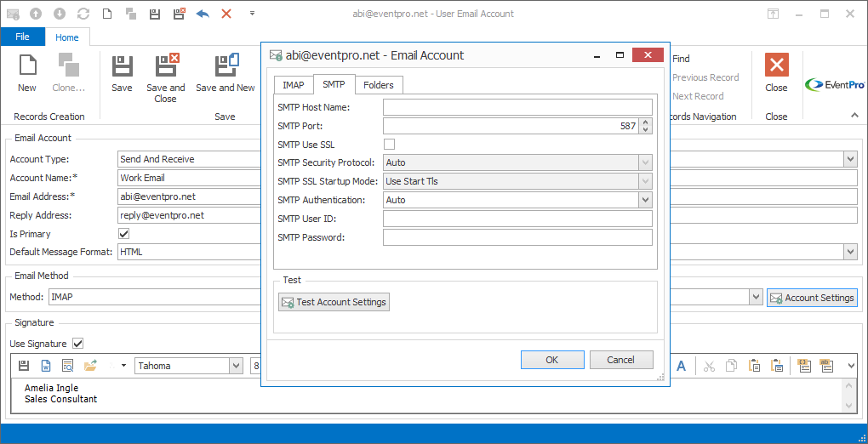This screenshot has width=868, height=444.
Task: Toggle the Use Signature checkbox
Action: (78, 344)
